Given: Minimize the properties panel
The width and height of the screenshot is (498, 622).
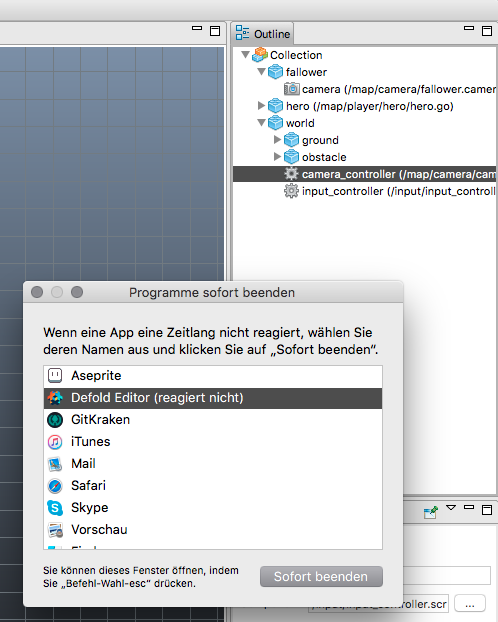Looking at the screenshot, I should tap(469, 507).
